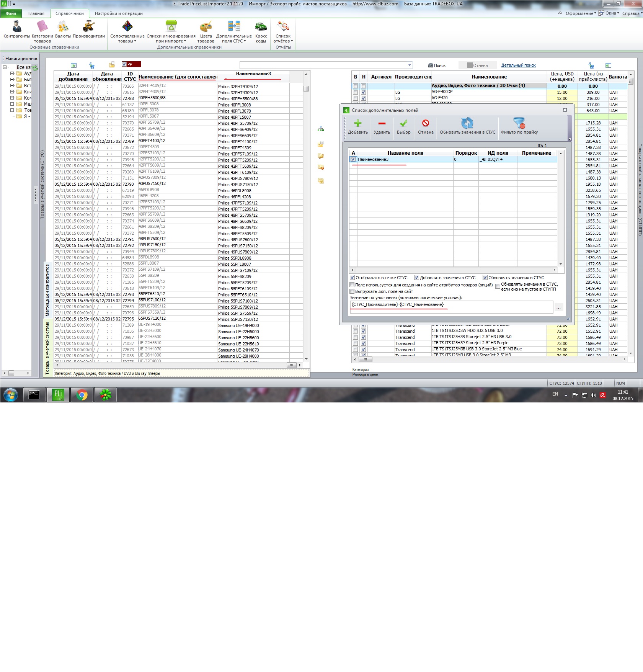Click green arrow panel icon above right table
This screenshot has height=672, width=643.
[x=608, y=65]
